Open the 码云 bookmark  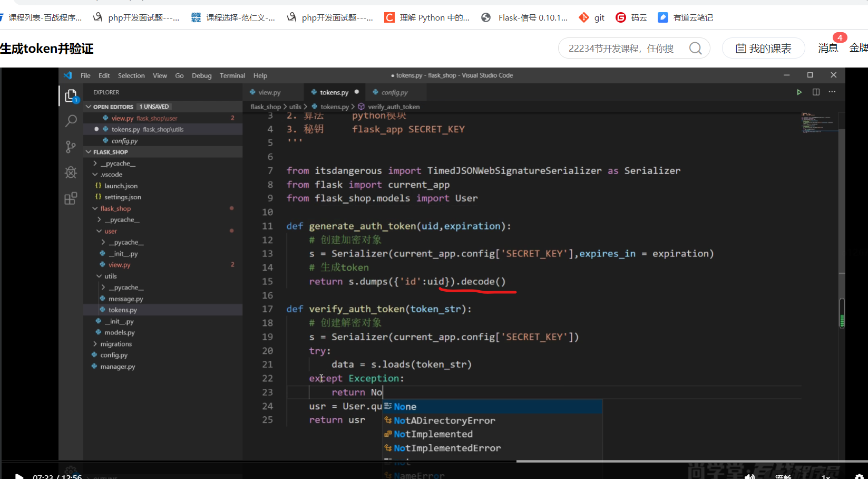pyautogui.click(x=631, y=17)
